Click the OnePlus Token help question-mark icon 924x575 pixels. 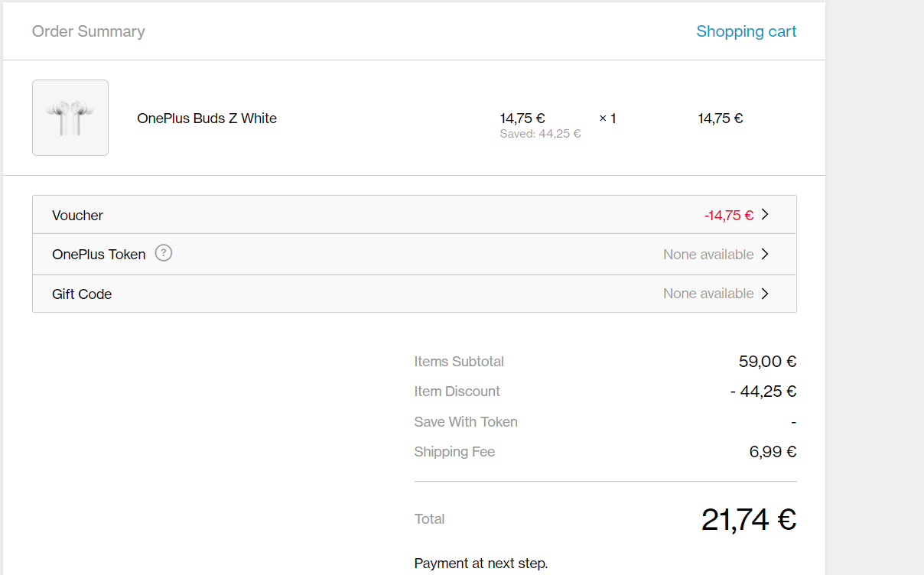point(164,253)
